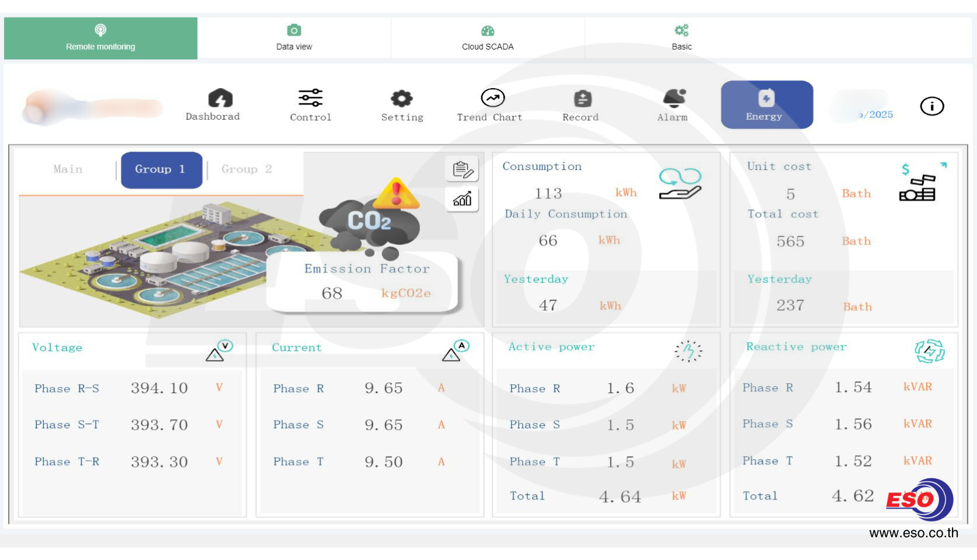Open the Record icon
This screenshot has height=560, width=977.
[x=582, y=99]
